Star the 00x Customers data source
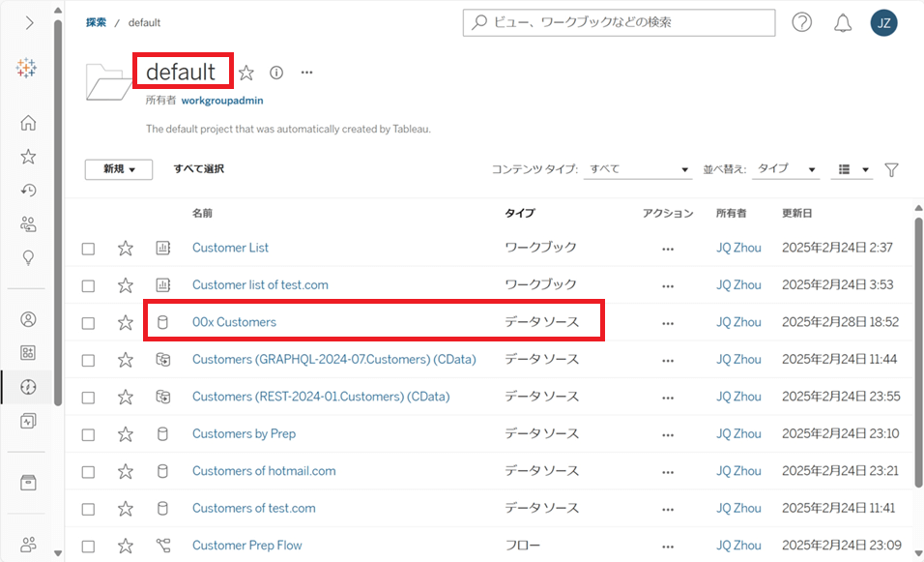 coord(125,321)
